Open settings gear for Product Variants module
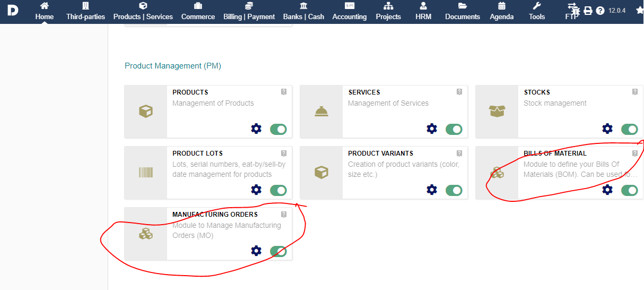 click(432, 190)
